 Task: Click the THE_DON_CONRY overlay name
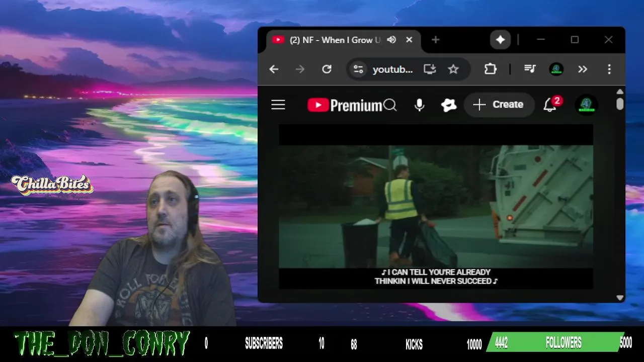[102, 344]
